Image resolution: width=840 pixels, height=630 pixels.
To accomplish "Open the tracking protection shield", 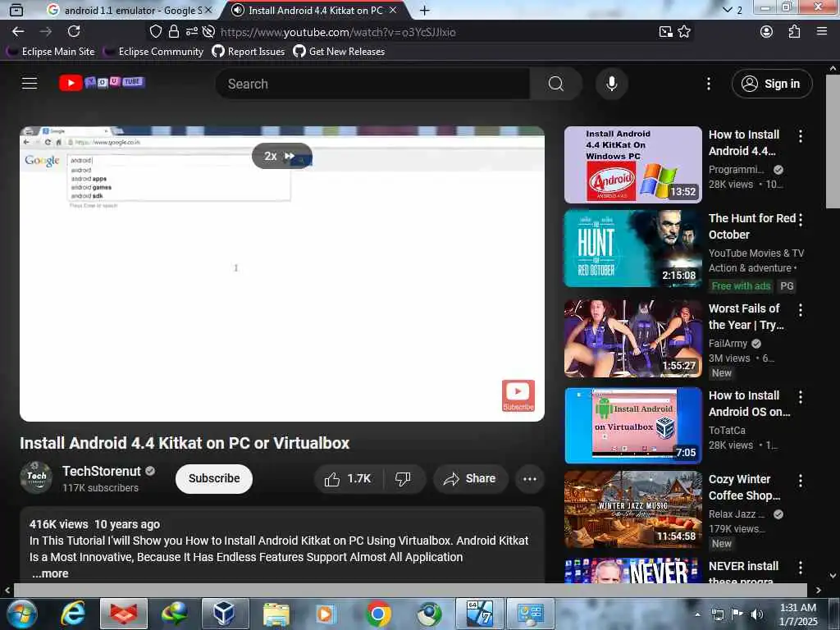I will [155, 32].
